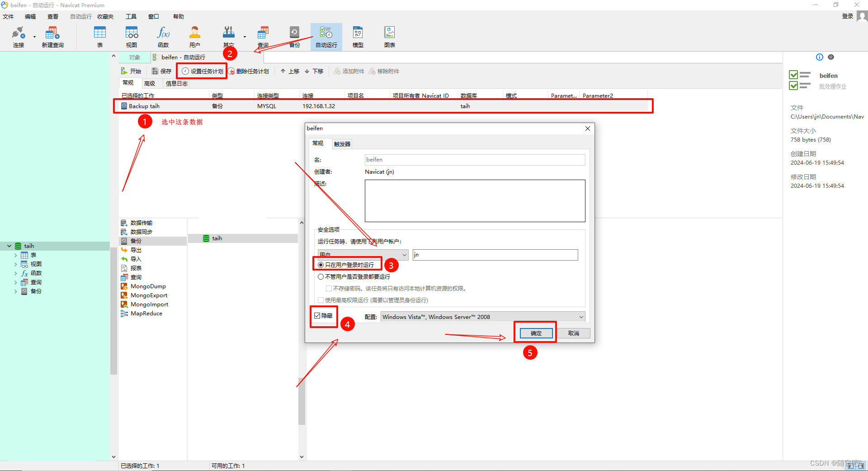This screenshot has width=868, height=471.
Task: Click the eye preview icon in the right panel
Action: [831, 57]
